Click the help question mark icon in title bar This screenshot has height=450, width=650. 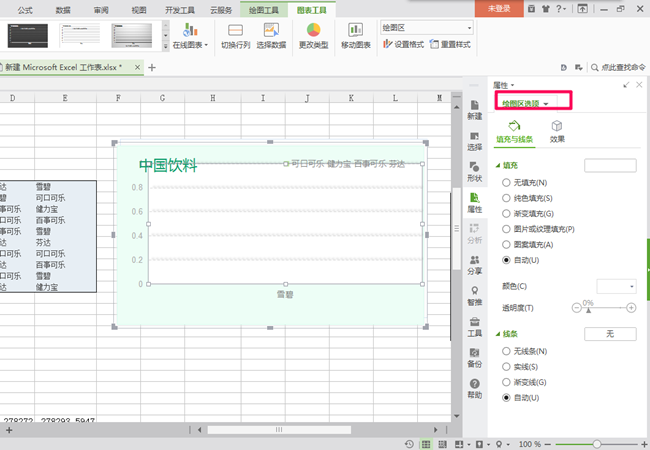tap(559, 9)
